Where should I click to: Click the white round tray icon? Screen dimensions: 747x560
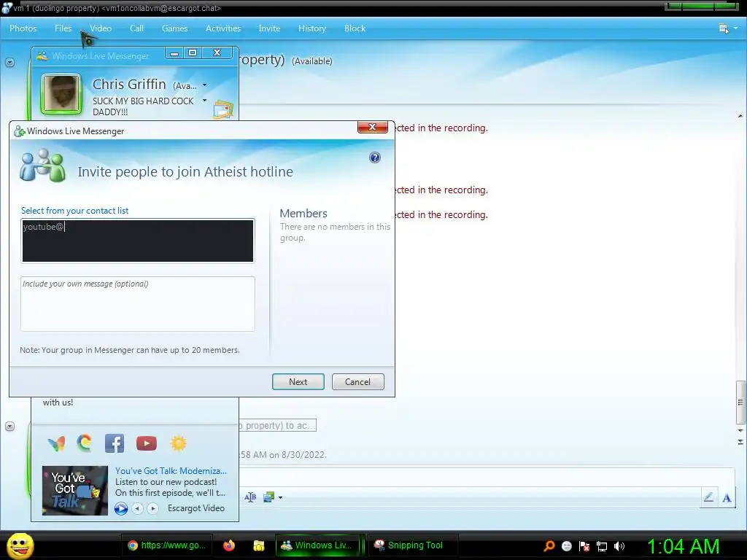point(566,546)
